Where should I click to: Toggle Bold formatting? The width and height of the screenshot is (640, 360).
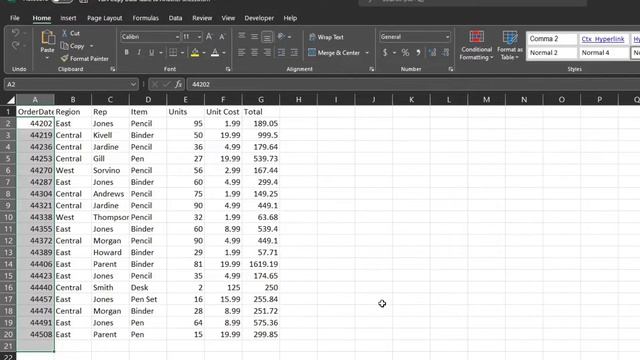click(x=127, y=53)
